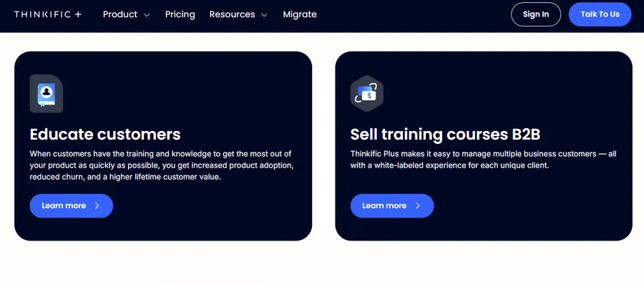Open the Migrate page

click(300, 14)
